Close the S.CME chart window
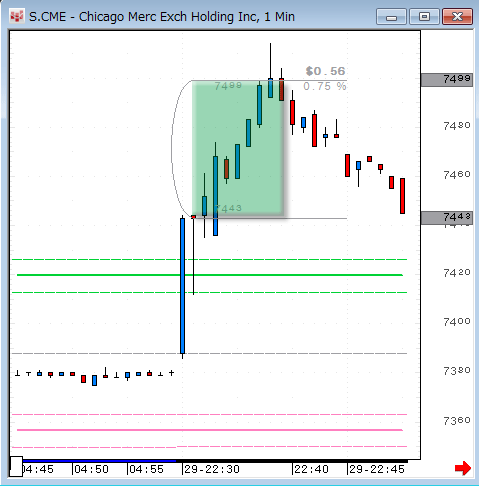This screenshot has height=486, width=479. tap(457, 17)
